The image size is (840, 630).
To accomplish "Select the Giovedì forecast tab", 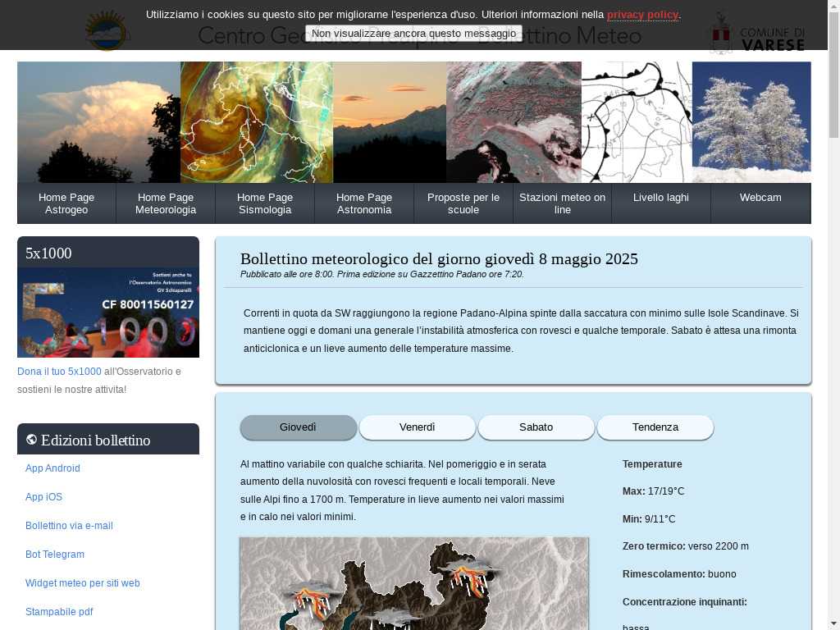I will [298, 427].
